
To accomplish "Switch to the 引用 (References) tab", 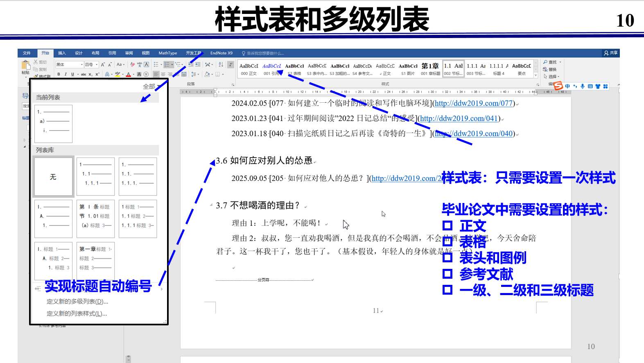I will [112, 53].
